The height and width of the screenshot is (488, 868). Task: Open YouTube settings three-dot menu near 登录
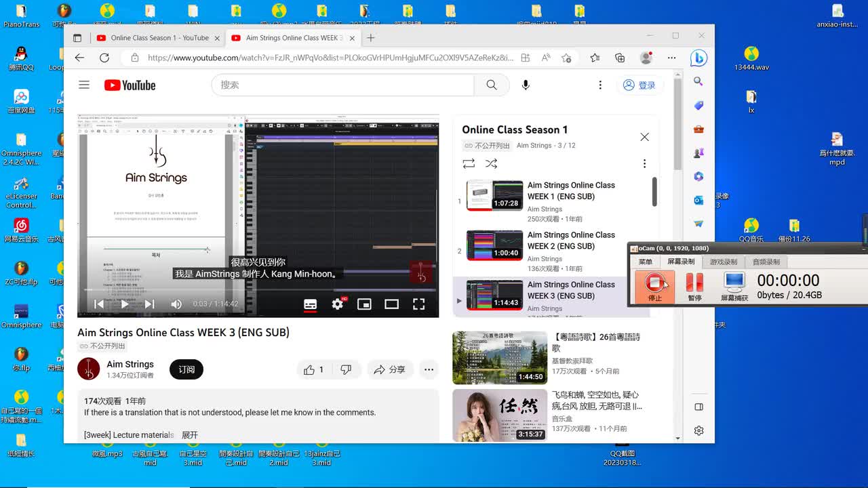coord(600,85)
